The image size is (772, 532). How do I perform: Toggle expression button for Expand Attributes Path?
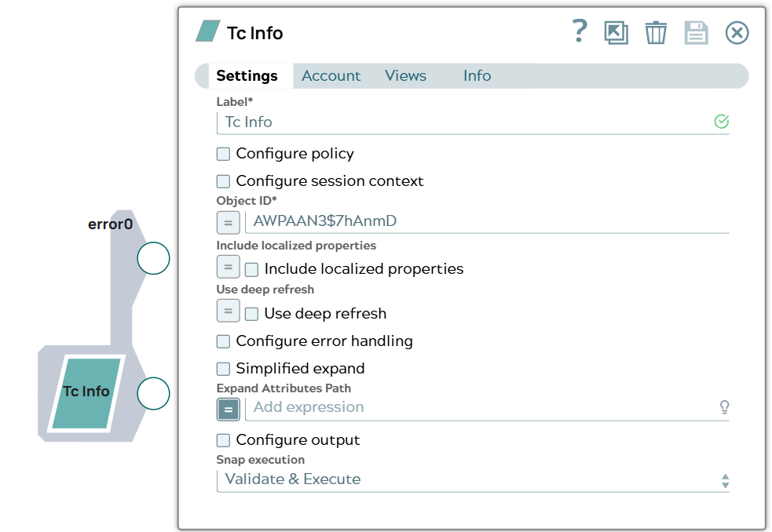pyautogui.click(x=229, y=409)
